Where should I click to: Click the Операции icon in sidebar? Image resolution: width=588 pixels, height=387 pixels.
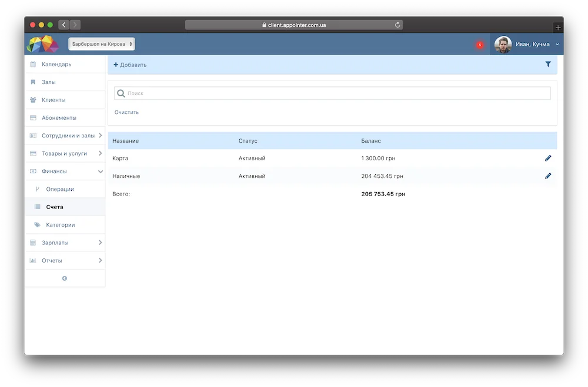coord(37,189)
